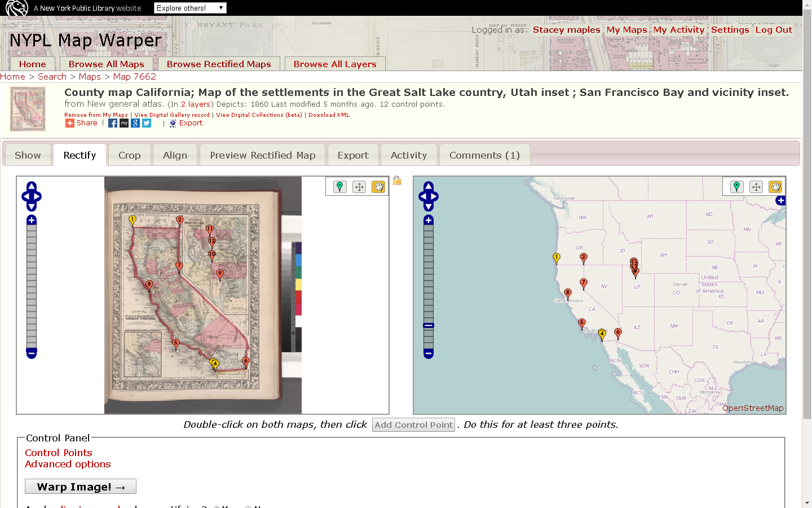The height and width of the screenshot is (508, 812).
Task: Open Preview Rectified Map tab
Action: pos(263,155)
